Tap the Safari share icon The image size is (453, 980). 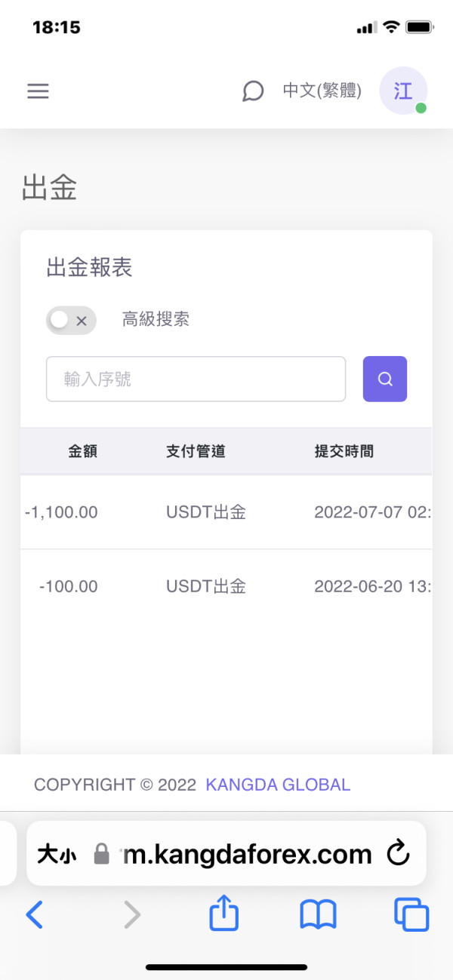coord(224,915)
